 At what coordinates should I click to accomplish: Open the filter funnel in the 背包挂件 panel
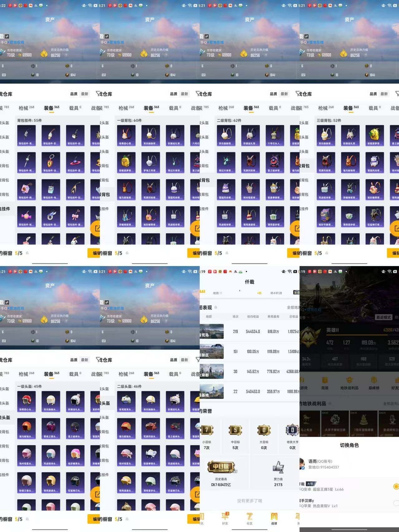[98, 94]
